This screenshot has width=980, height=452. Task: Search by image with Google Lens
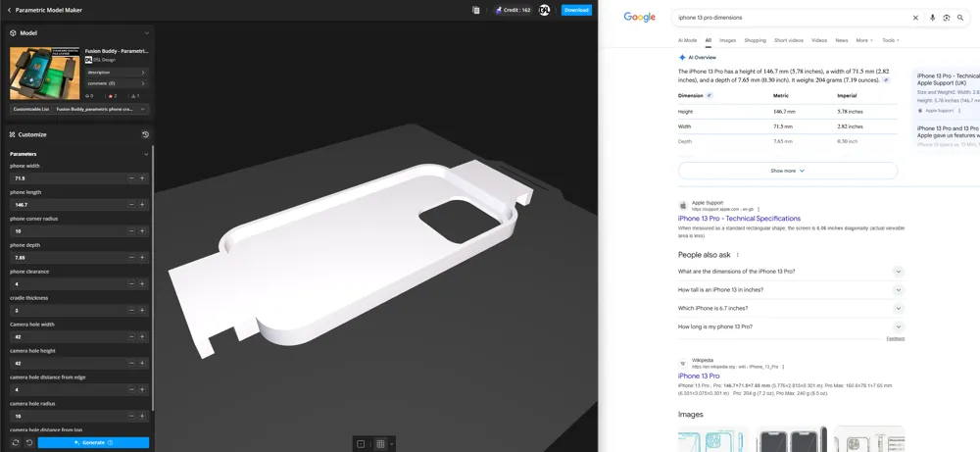947,18
